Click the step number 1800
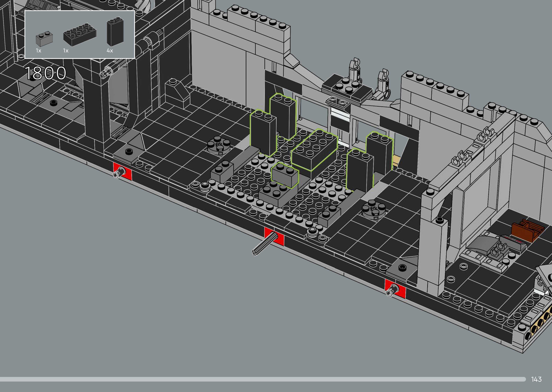 pyautogui.click(x=45, y=73)
